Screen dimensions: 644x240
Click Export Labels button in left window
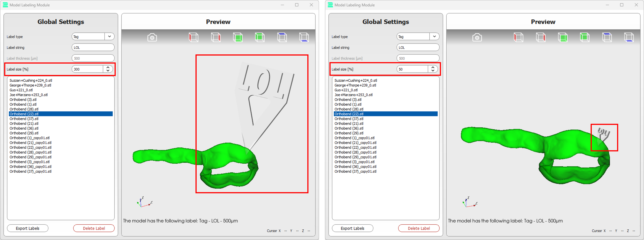pyautogui.click(x=28, y=228)
